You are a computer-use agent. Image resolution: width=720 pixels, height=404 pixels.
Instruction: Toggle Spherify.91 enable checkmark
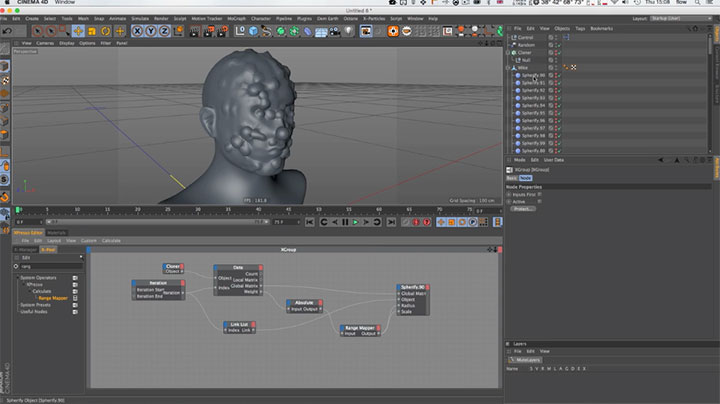tap(559, 83)
